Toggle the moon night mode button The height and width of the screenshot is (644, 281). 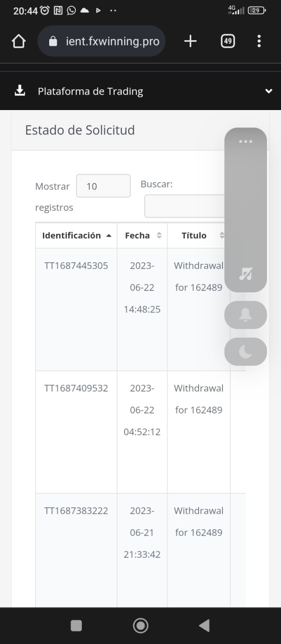(x=245, y=351)
